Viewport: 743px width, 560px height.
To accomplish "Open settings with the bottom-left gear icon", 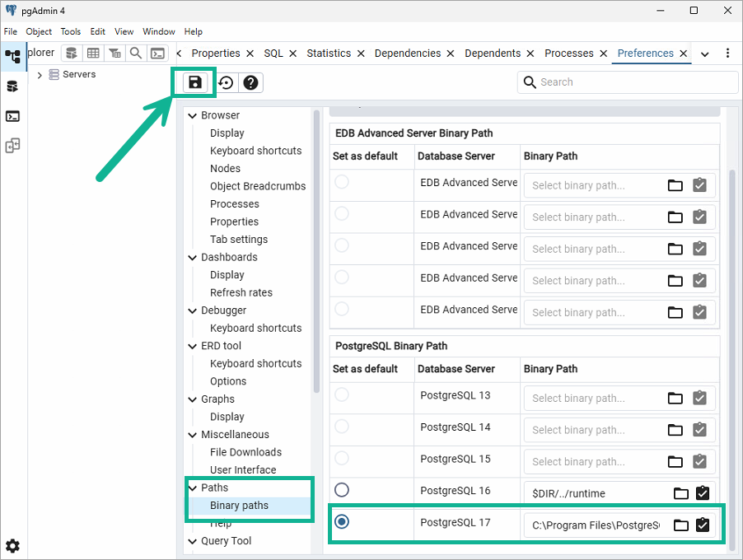I will tap(13, 546).
